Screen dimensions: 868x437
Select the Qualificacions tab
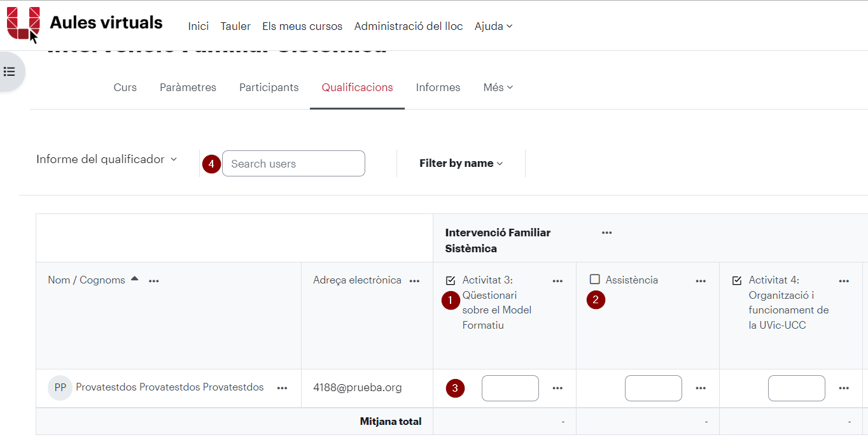357,87
